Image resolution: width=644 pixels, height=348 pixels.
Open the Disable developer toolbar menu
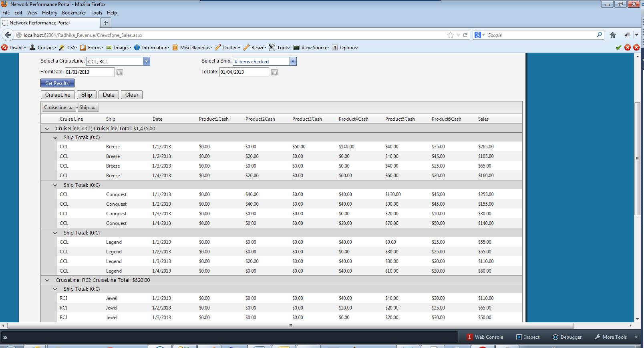(x=14, y=47)
